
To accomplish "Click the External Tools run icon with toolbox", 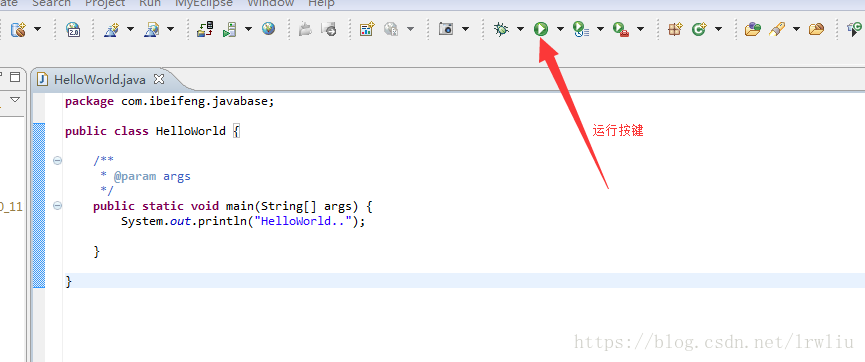I will (621, 29).
